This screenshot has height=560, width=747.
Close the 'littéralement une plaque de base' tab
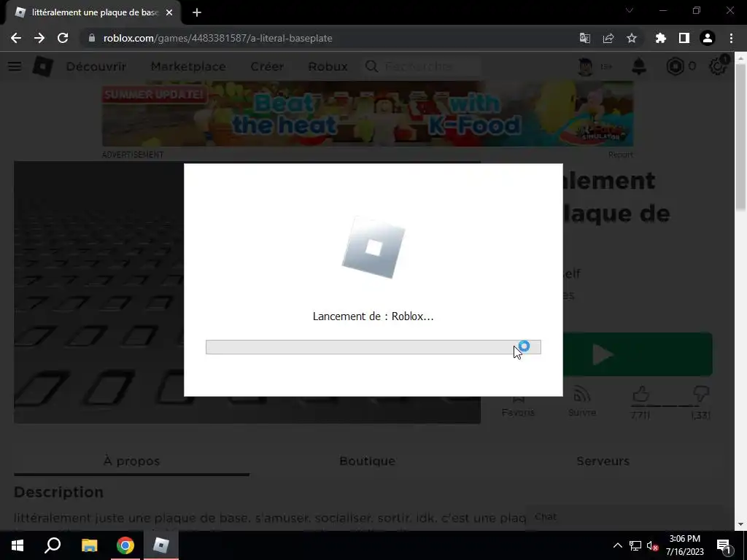169,12
